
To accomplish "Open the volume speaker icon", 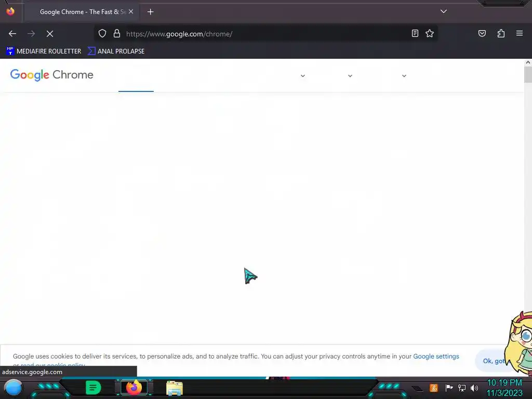I will [x=474, y=388].
